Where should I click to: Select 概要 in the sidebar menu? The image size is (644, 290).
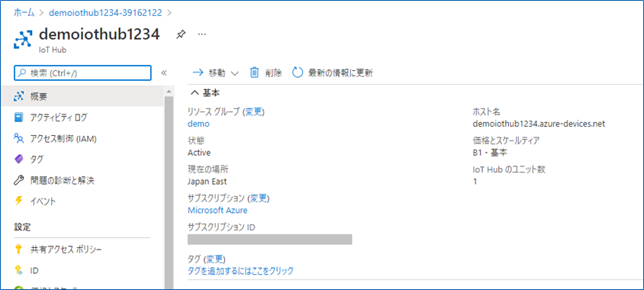[82, 96]
